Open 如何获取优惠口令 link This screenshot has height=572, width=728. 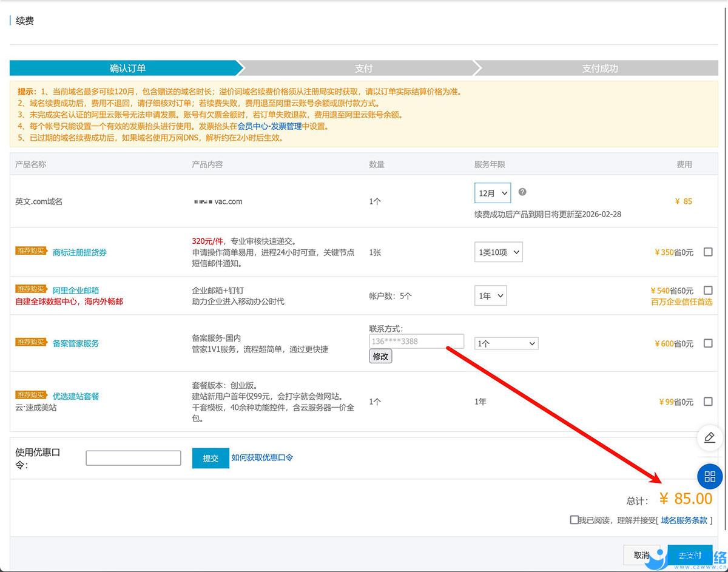pyautogui.click(x=262, y=457)
